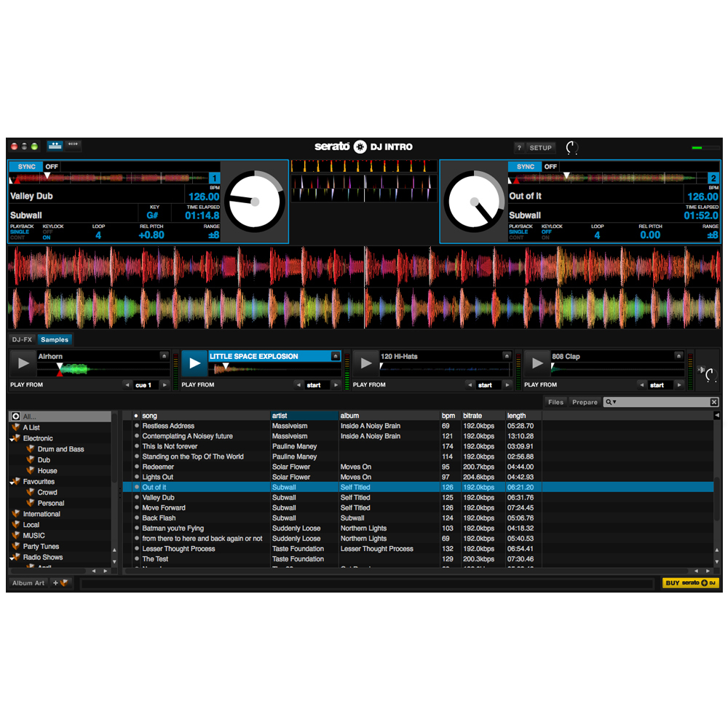
Task: Click the load icon on Little Space Explosion slot
Action: (x=335, y=356)
